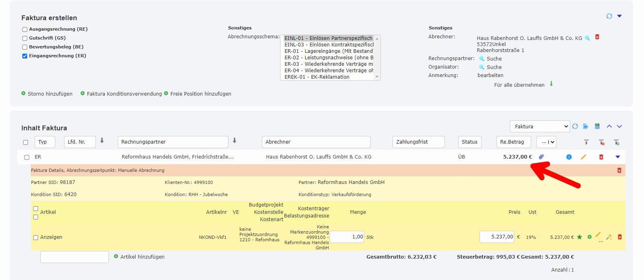Click the green plus on the Anzeigen article line
This screenshot has width=644, height=280.
tap(590, 237)
